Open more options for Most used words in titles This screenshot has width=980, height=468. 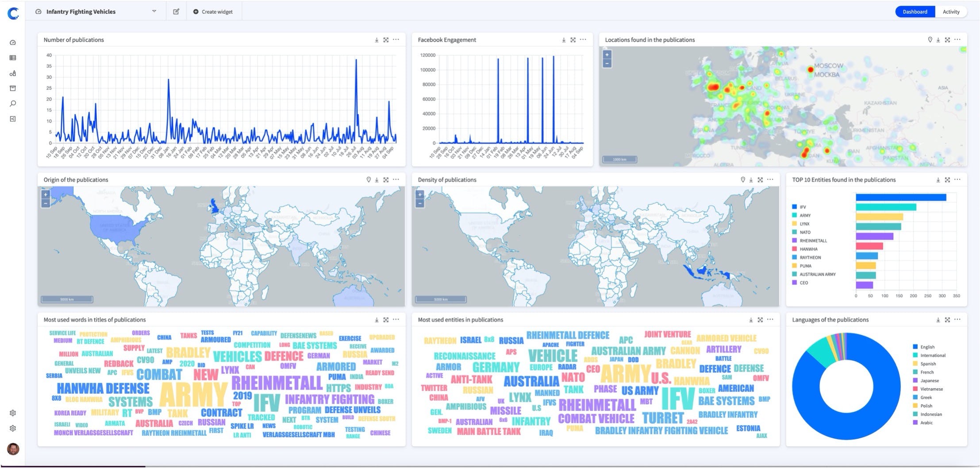396,320
